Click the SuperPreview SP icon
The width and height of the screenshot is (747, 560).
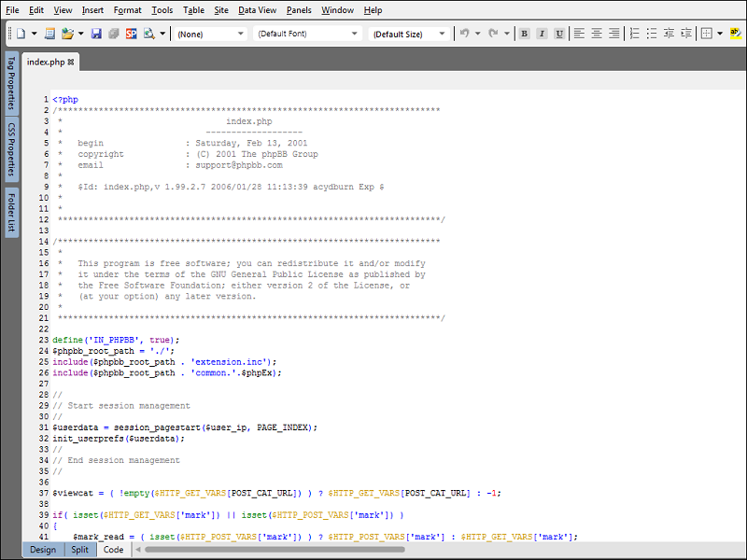pyautogui.click(x=131, y=34)
